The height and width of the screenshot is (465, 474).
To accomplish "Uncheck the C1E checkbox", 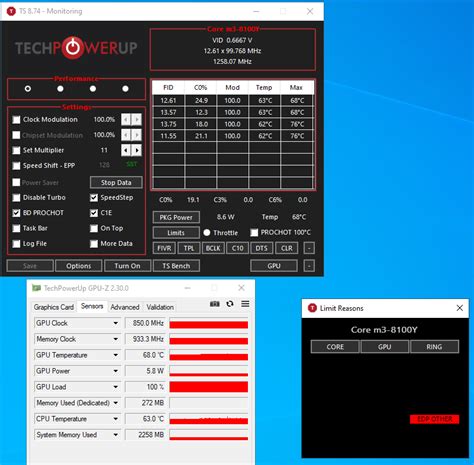I will [94, 213].
